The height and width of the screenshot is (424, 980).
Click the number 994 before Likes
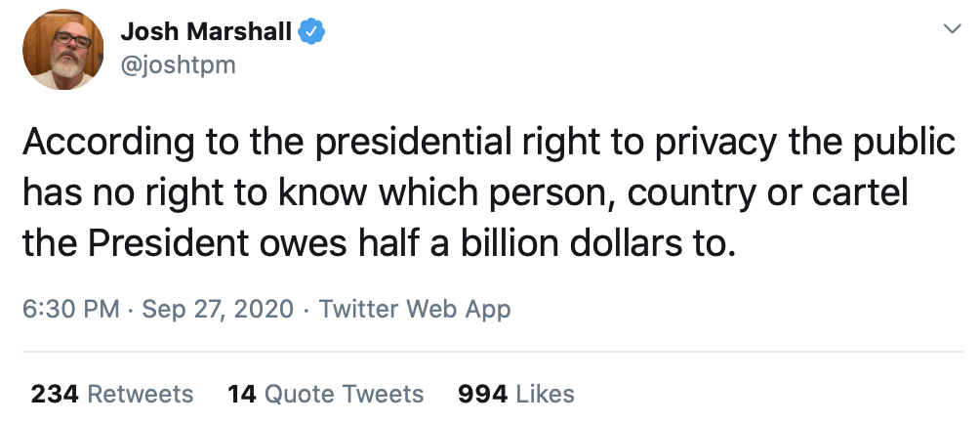(482, 395)
